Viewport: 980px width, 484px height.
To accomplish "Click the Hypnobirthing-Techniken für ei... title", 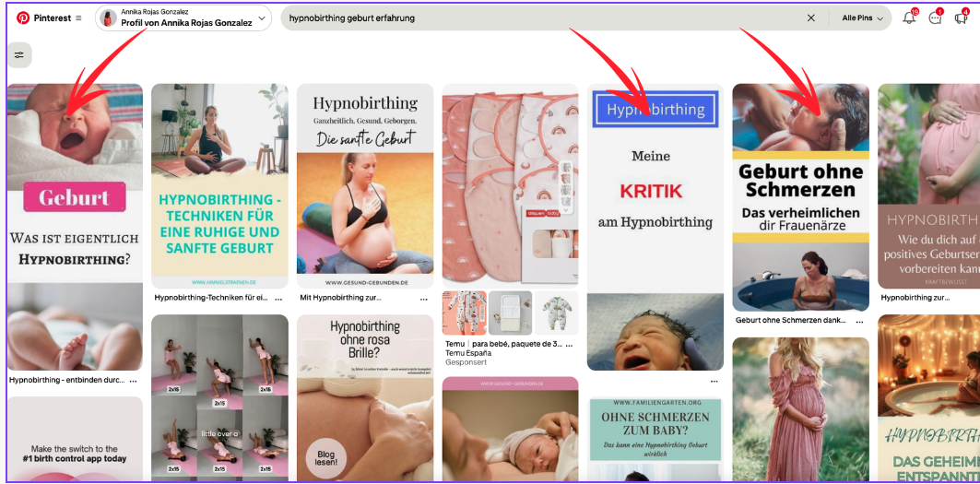I will pos(210,299).
